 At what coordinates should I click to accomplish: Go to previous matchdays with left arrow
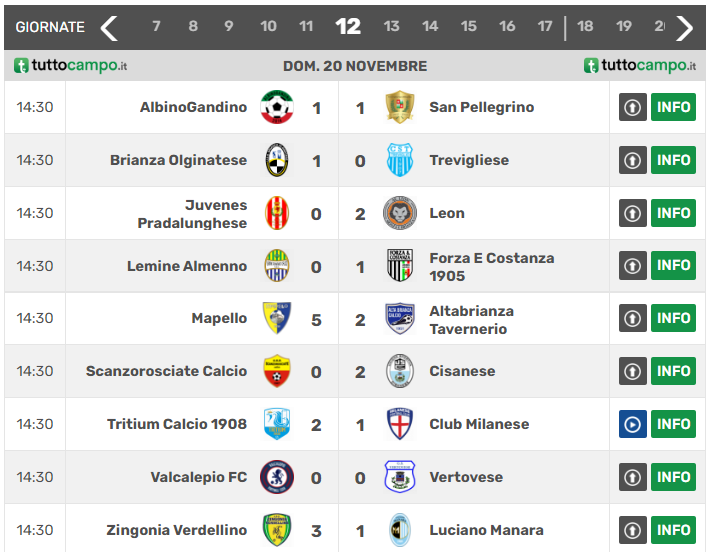coord(109,27)
